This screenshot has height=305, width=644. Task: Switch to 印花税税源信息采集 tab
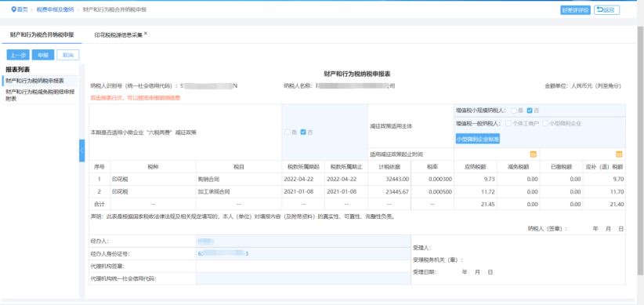pyautogui.click(x=118, y=35)
